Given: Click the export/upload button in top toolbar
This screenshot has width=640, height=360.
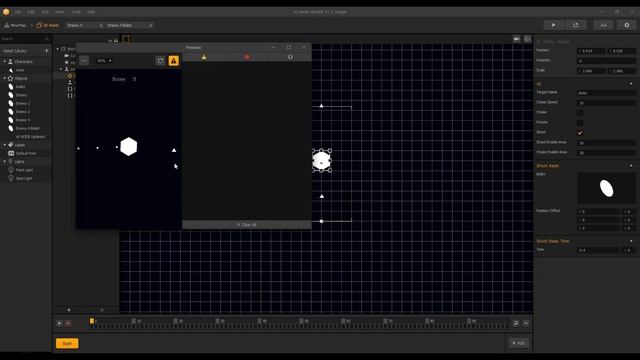Looking at the screenshot, I should (576, 25).
